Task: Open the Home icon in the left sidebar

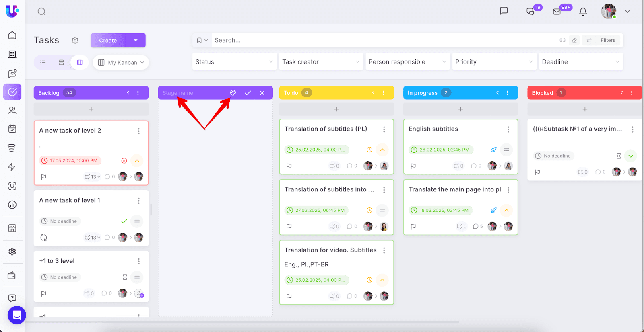Action: (x=12, y=35)
